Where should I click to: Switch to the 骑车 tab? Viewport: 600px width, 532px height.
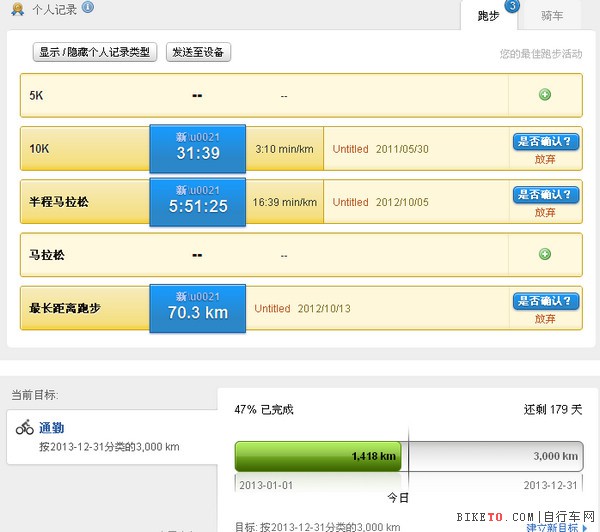coord(552,16)
